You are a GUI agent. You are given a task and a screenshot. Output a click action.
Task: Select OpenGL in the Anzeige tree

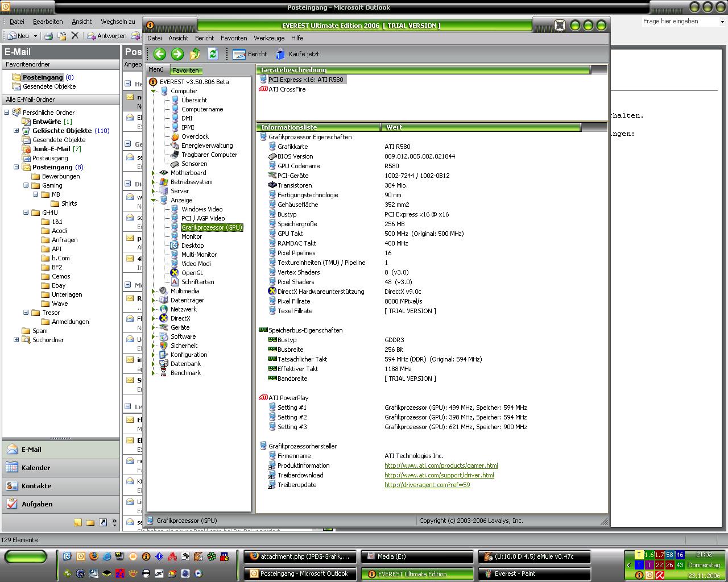point(192,273)
